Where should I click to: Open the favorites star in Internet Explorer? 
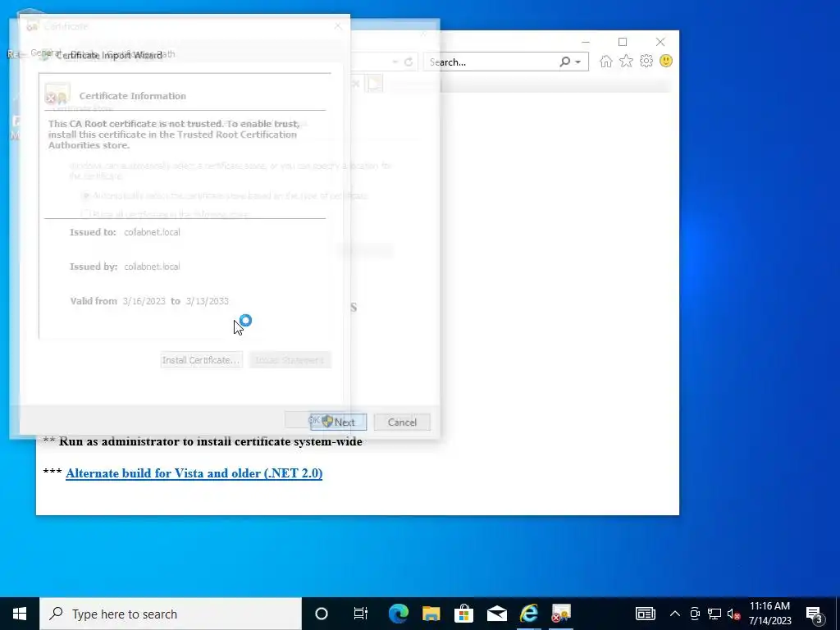626,61
